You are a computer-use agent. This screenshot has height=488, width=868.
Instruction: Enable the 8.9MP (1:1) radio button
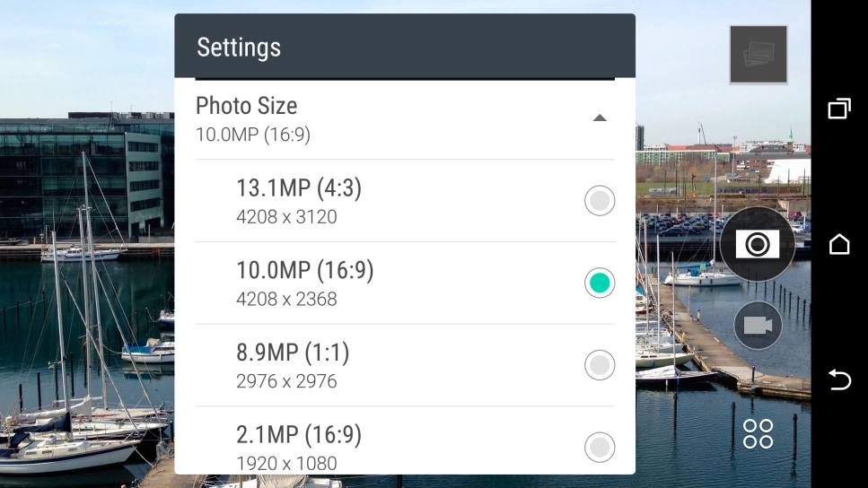600,365
